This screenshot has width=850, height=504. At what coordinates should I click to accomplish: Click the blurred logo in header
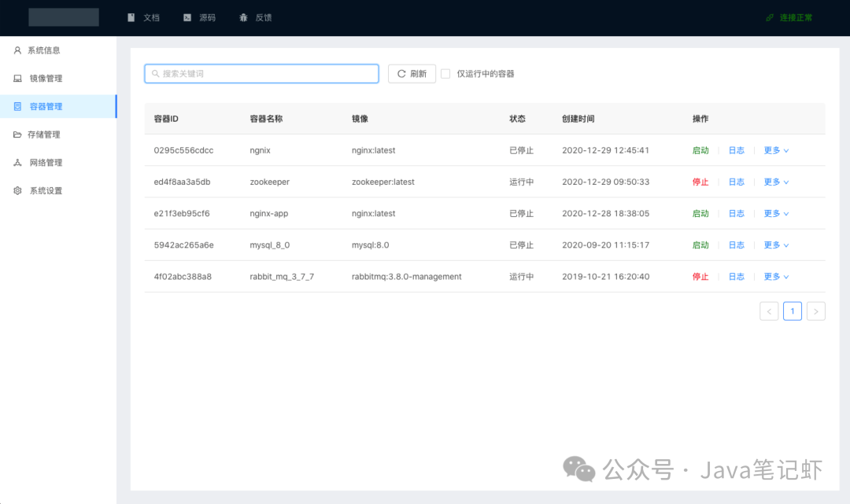[64, 17]
